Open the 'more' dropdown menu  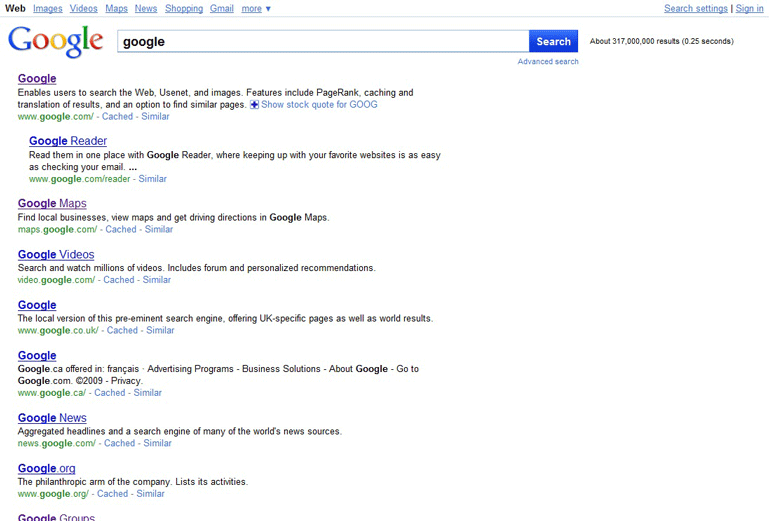256,8
